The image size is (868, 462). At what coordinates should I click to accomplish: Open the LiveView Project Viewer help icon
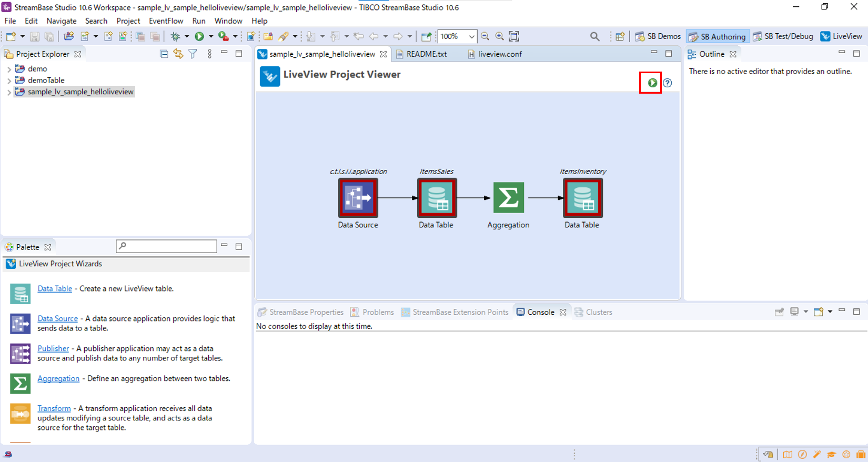[668, 83]
